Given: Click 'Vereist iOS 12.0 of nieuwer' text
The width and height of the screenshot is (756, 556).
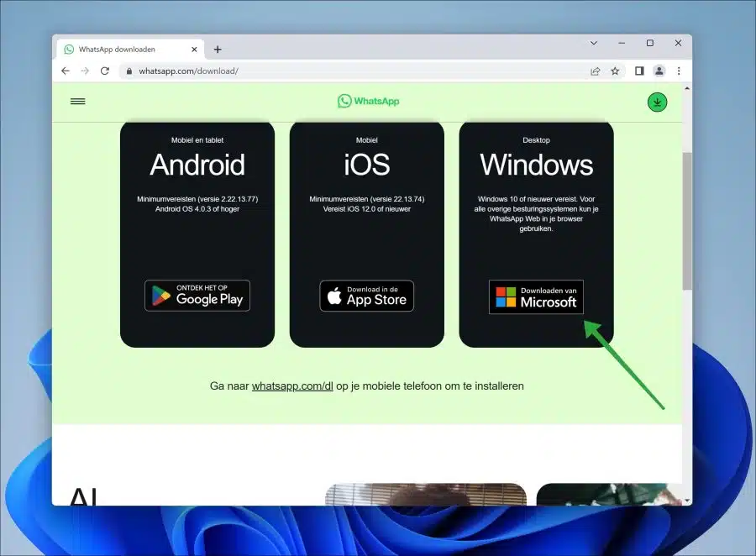Looking at the screenshot, I should pos(367,209).
